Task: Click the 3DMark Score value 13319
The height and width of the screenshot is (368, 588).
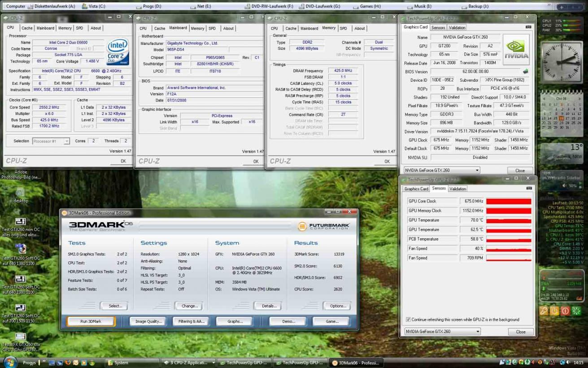Action: tap(339, 254)
